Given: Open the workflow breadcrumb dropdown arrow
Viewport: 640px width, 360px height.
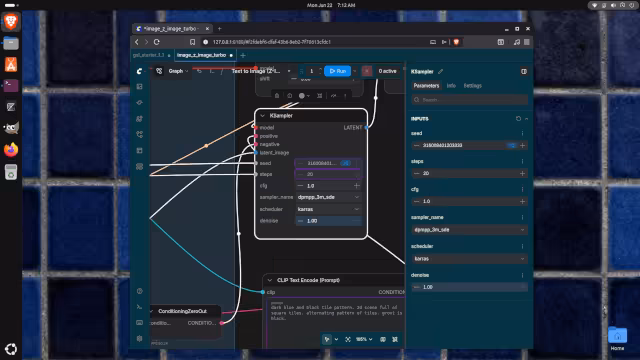Looking at the screenshot, I should coord(289,71).
